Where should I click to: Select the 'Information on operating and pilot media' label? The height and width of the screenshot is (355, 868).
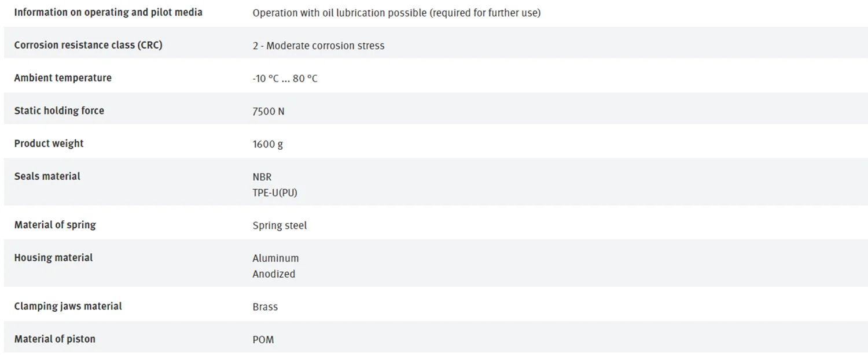(108, 12)
